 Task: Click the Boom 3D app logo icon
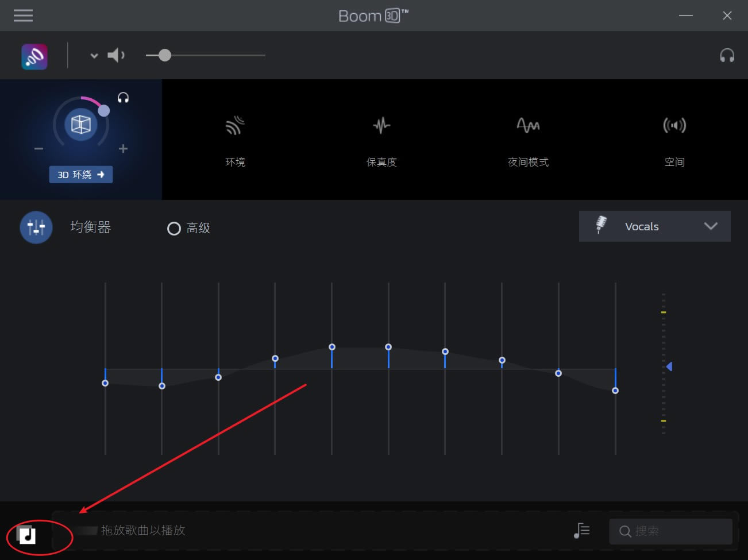pyautogui.click(x=34, y=56)
